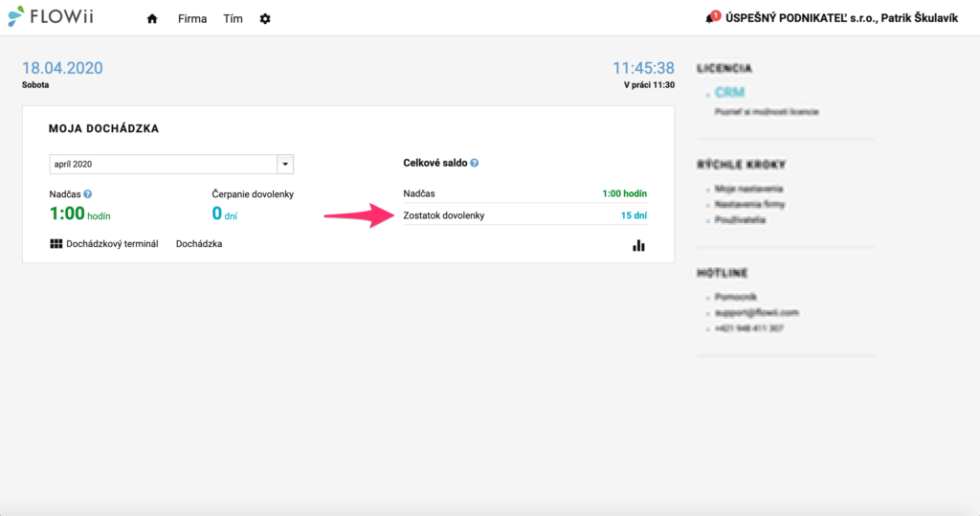Click the 1:00 hodín value in Celkové saldo
Viewport: 980px width, 516px height.
pyautogui.click(x=624, y=194)
